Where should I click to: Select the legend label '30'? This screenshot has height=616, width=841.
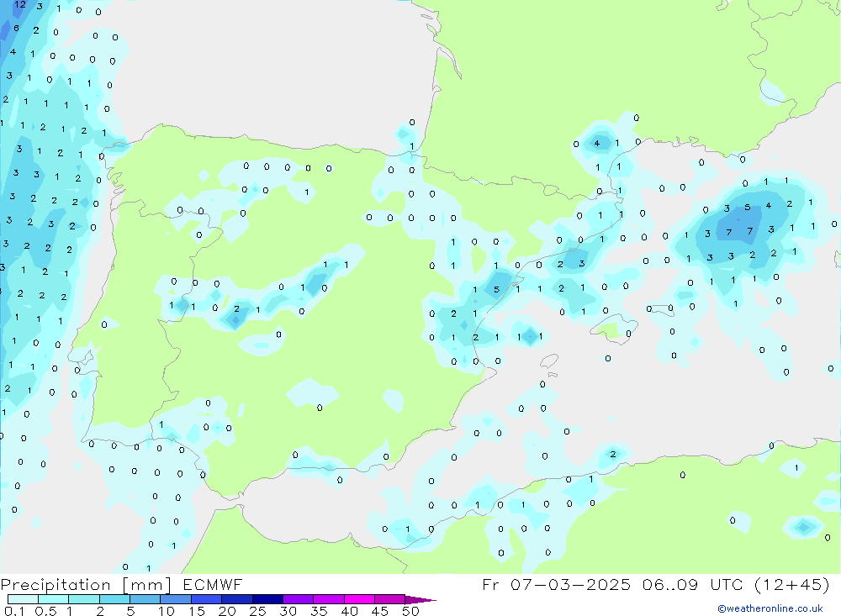click(x=288, y=611)
